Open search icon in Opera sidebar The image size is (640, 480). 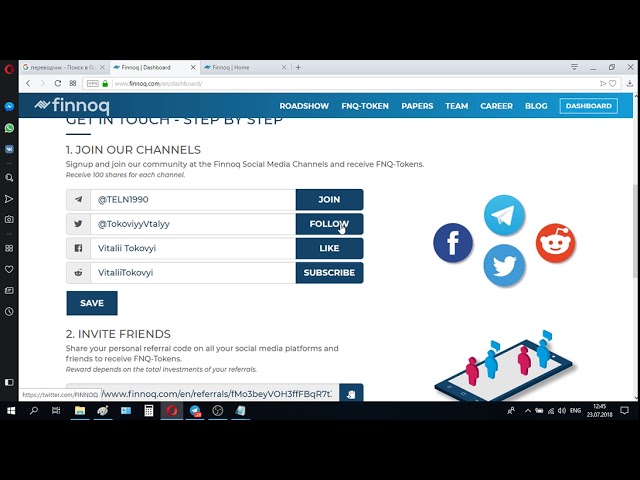pos(9,178)
